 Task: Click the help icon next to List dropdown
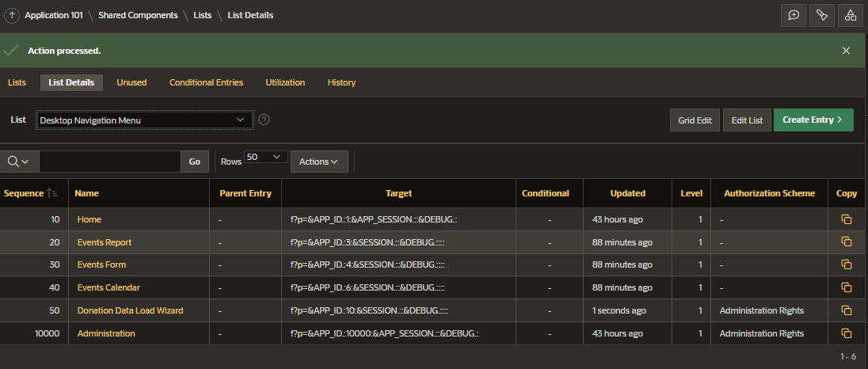coord(265,120)
